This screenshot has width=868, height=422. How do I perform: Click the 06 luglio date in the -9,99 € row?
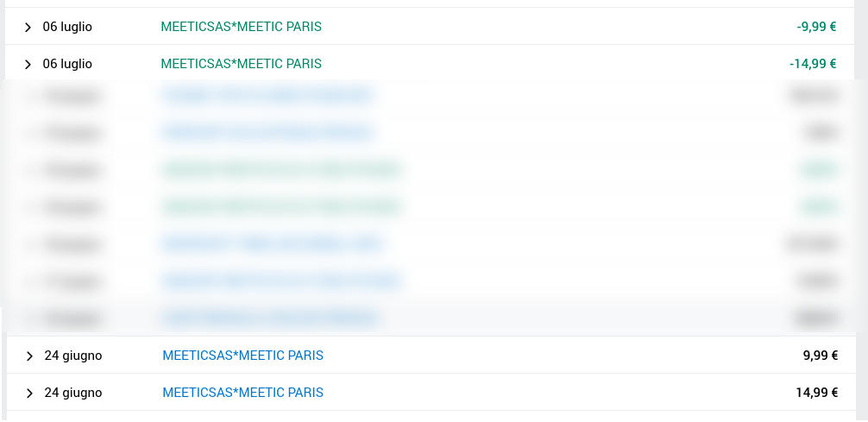point(67,27)
